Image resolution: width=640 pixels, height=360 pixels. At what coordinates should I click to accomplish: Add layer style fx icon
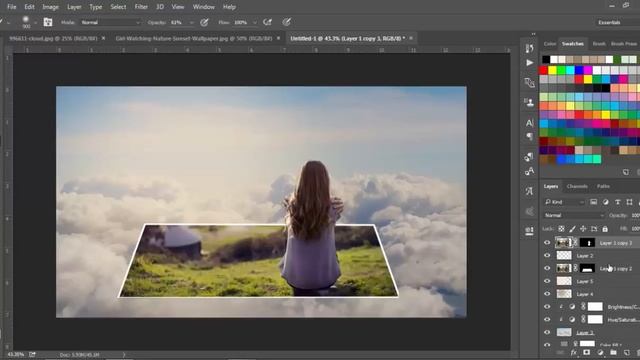(x=574, y=352)
